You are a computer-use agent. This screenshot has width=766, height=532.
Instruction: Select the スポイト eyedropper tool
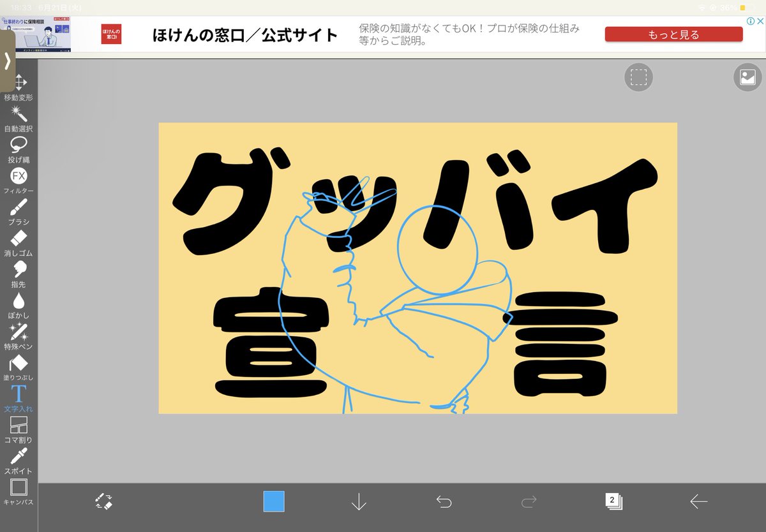tap(19, 462)
